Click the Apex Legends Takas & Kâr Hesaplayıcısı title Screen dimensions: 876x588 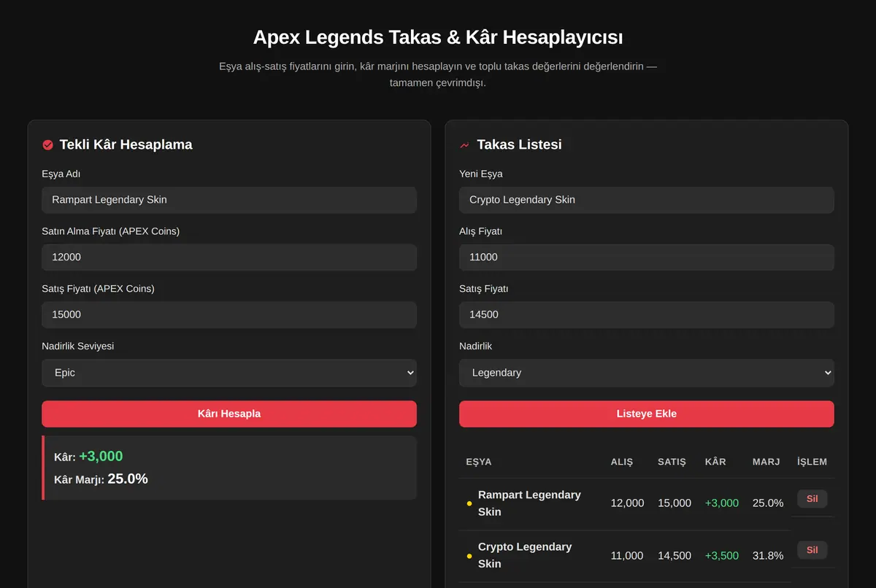click(438, 37)
